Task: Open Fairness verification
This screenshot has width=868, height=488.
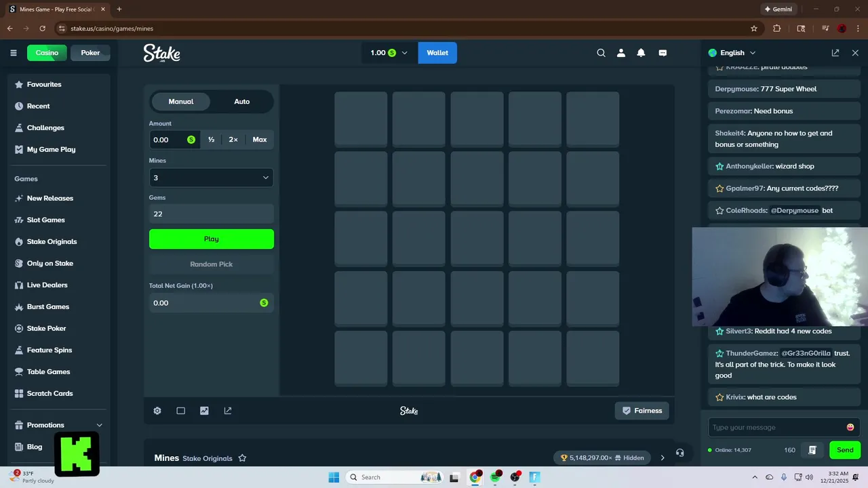Action: click(642, 411)
